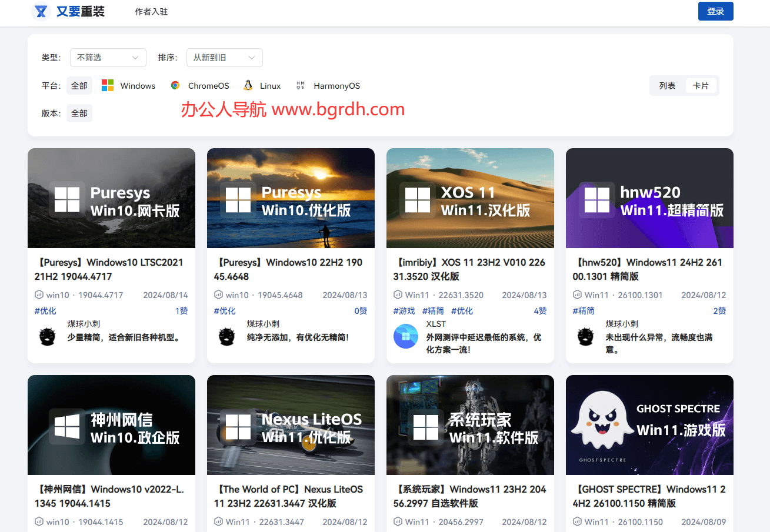Click #优化 tag on Puresys LTSC2021 card
The width and height of the screenshot is (770, 532).
point(45,311)
